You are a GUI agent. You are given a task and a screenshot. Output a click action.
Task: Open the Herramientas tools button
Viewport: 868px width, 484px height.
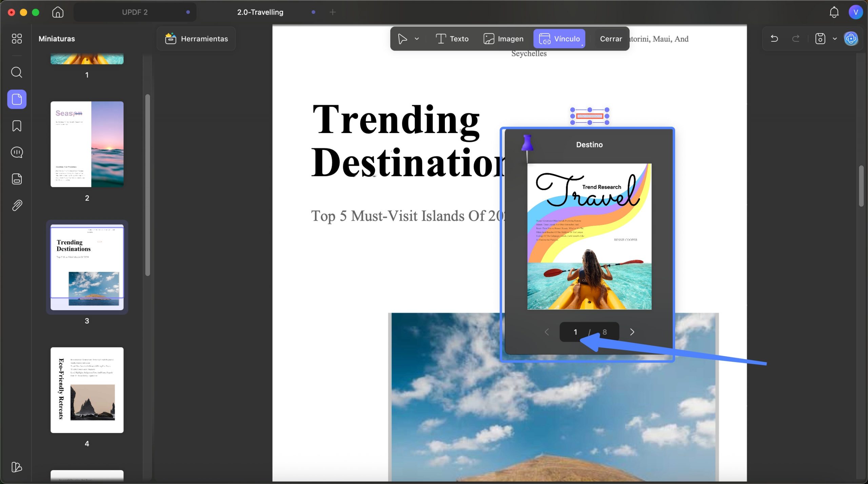tap(196, 39)
